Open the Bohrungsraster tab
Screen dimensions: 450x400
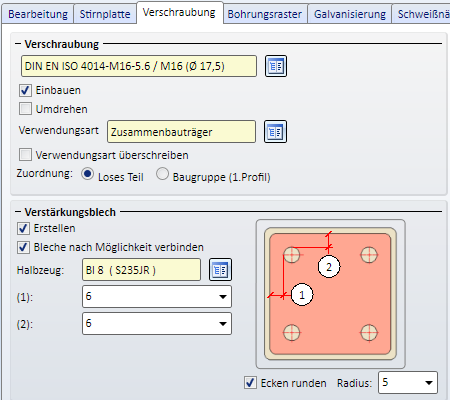tap(265, 14)
